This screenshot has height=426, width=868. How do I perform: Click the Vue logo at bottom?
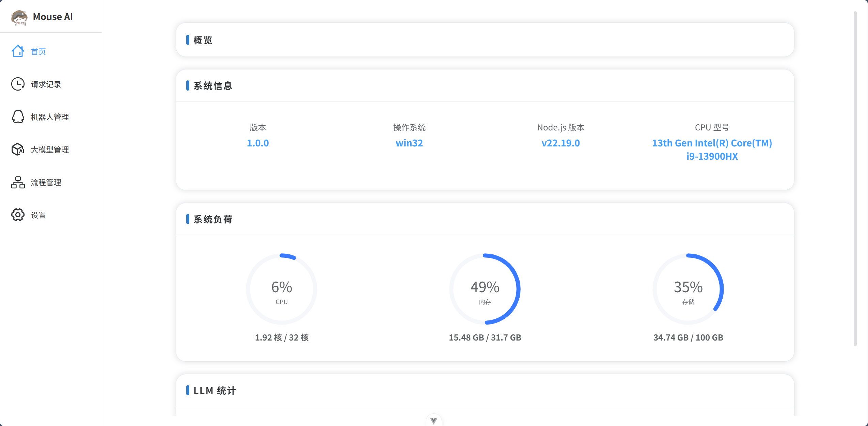pyautogui.click(x=433, y=421)
